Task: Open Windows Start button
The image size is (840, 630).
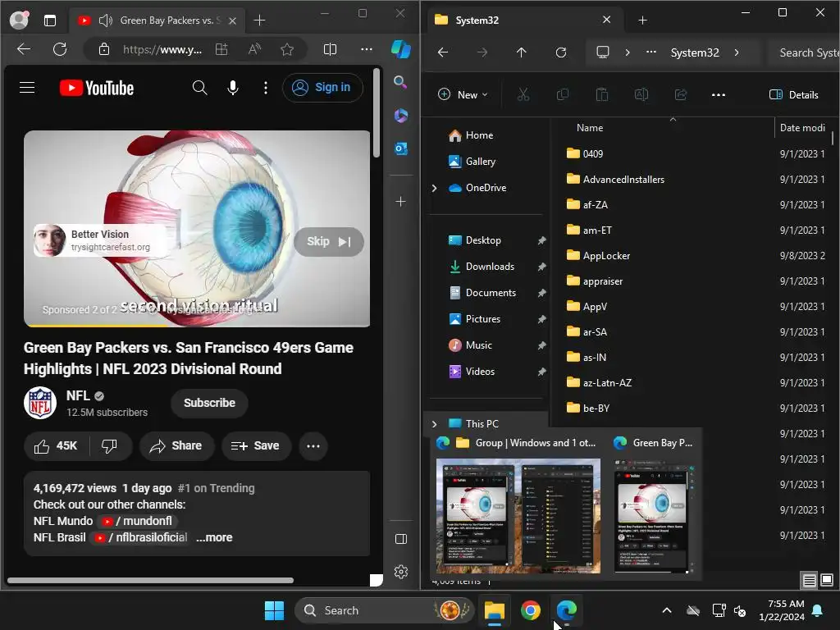Action: click(274, 610)
